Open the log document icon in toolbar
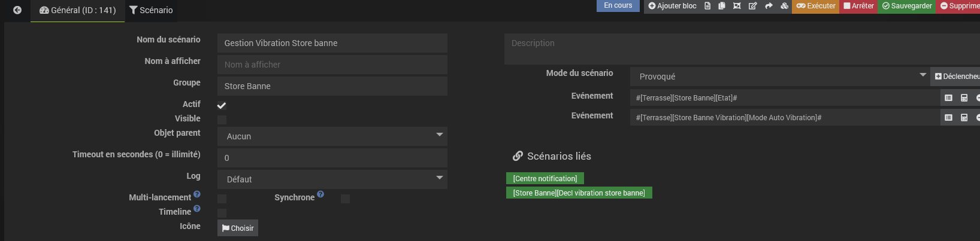The height and width of the screenshot is (241, 980). coord(707,6)
